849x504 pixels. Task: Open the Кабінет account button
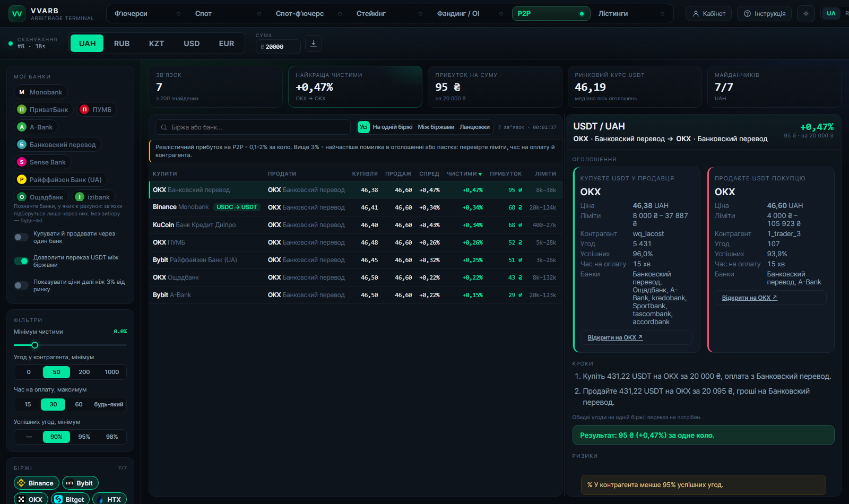[709, 14]
